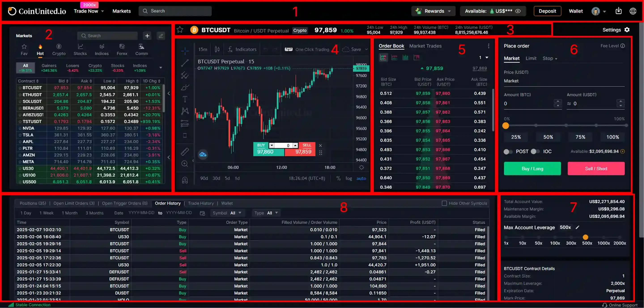Check Hide Other Symbols box

(444, 203)
